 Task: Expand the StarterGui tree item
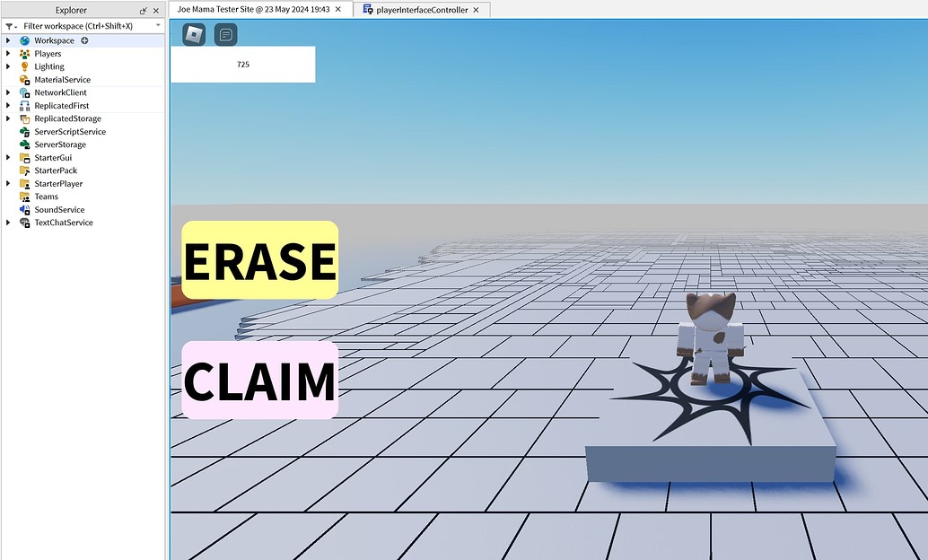tap(7, 157)
